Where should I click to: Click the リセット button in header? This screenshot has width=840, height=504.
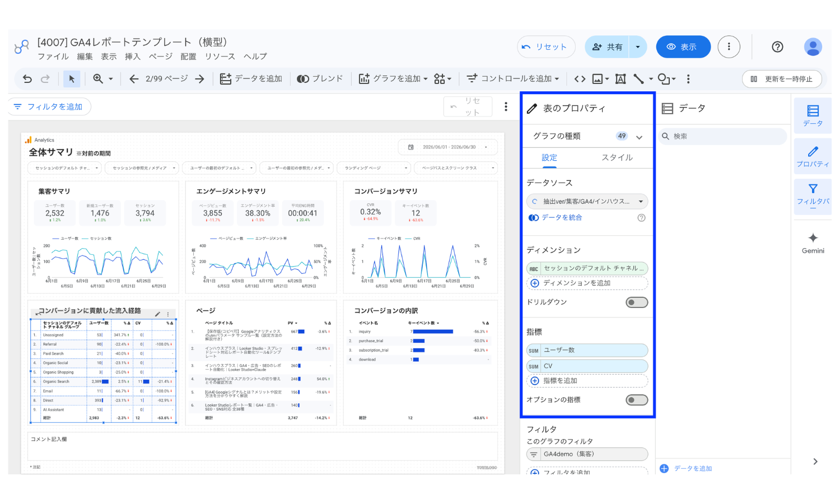coord(546,47)
